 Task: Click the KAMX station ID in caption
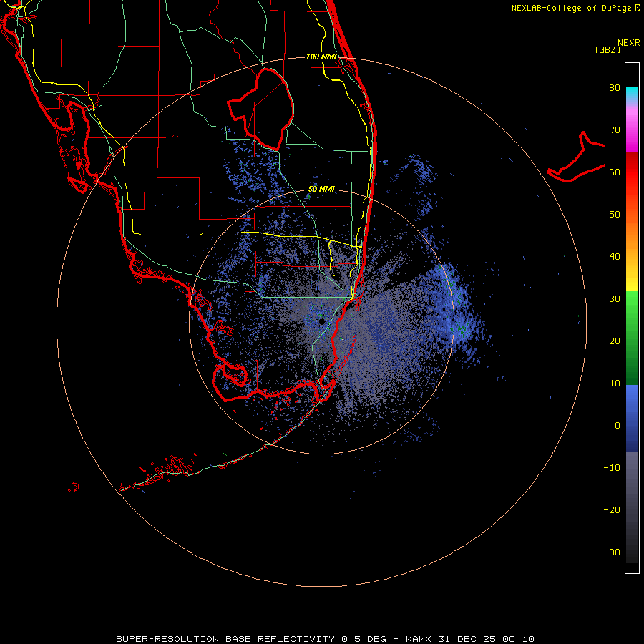(x=420, y=639)
